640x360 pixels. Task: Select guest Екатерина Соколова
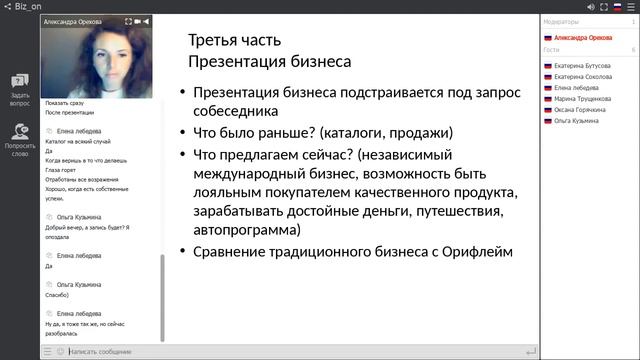[583, 77]
